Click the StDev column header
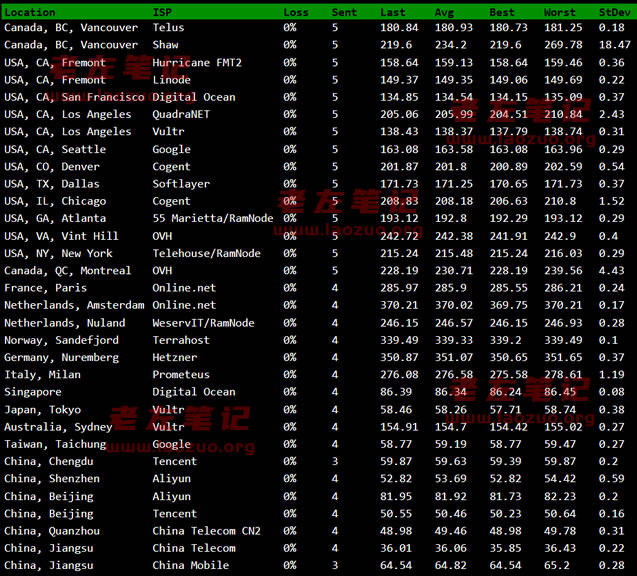The width and height of the screenshot is (637, 576). click(614, 12)
